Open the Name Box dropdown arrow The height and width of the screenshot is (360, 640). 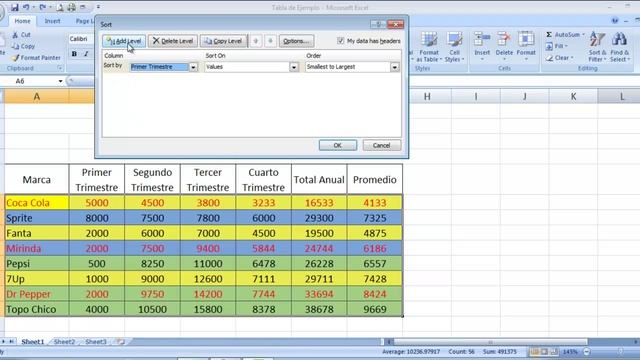(60, 81)
